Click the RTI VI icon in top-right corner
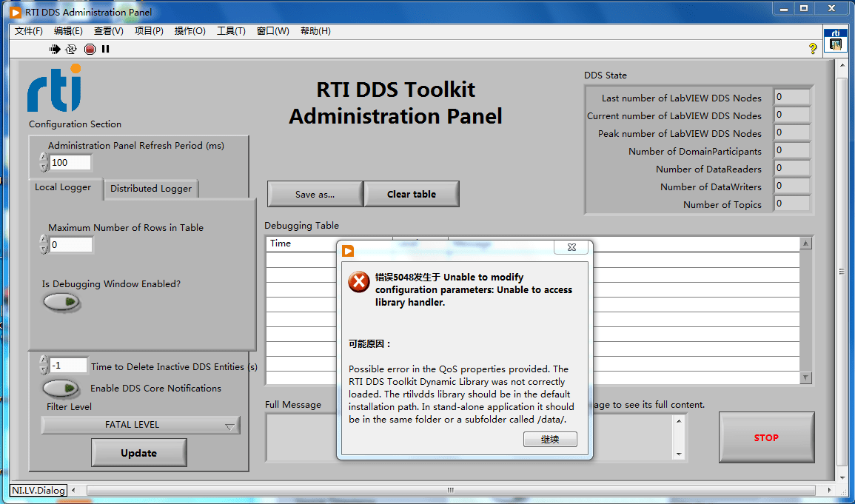855x504 pixels. pos(835,40)
